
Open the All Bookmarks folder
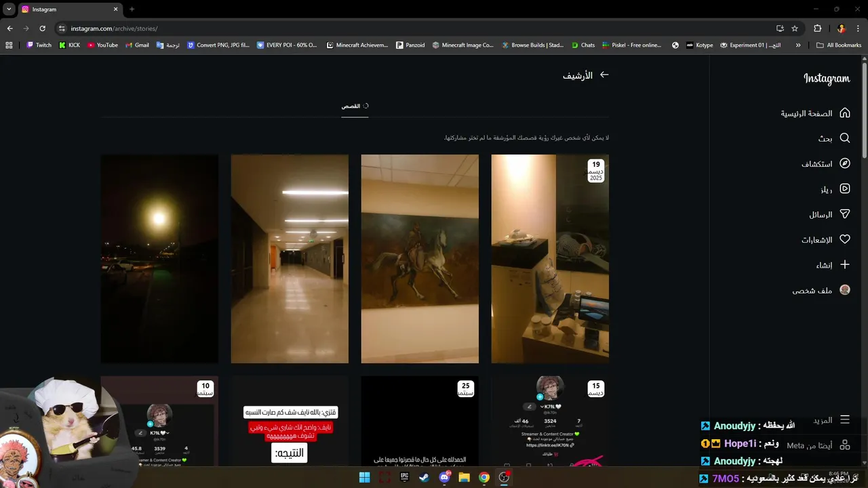[x=839, y=45]
